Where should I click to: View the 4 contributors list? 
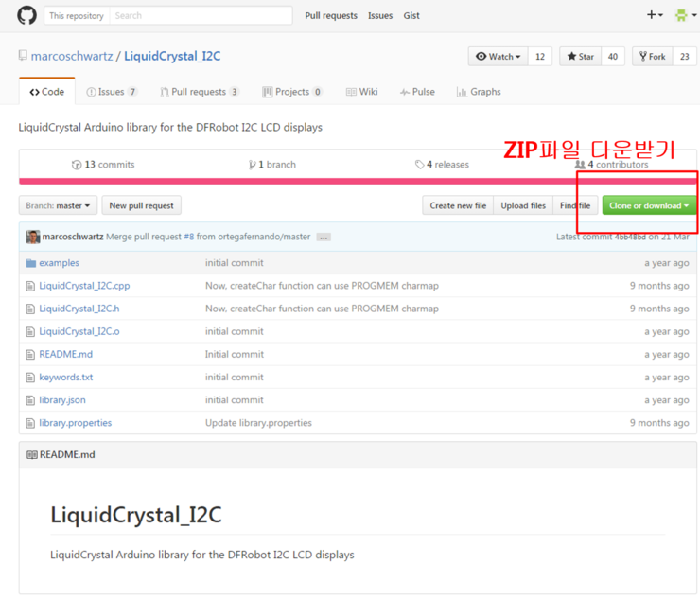(x=612, y=165)
